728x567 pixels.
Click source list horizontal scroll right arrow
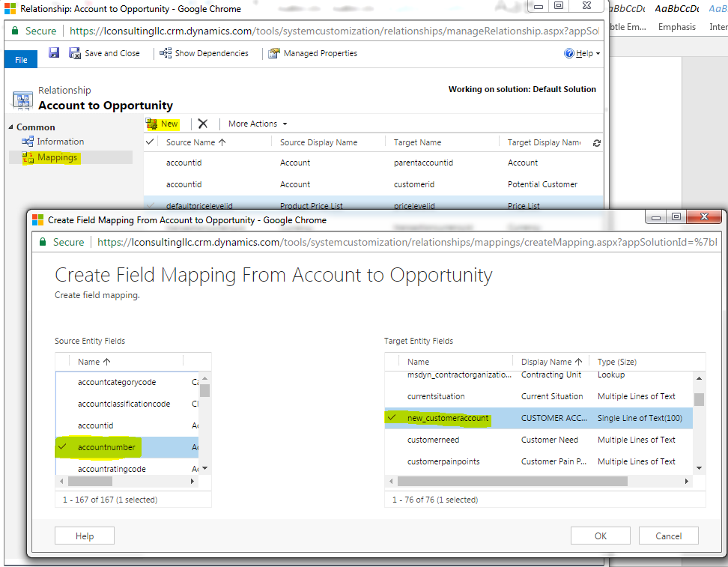pos(192,481)
